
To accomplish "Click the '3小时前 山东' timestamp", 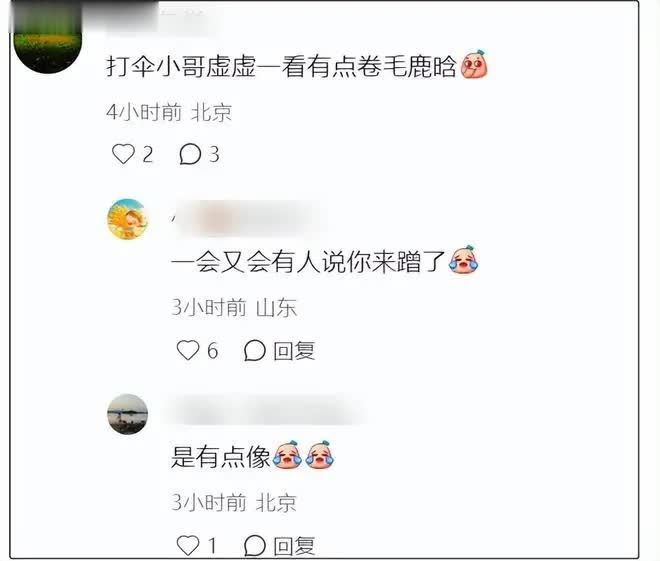I will [234, 307].
